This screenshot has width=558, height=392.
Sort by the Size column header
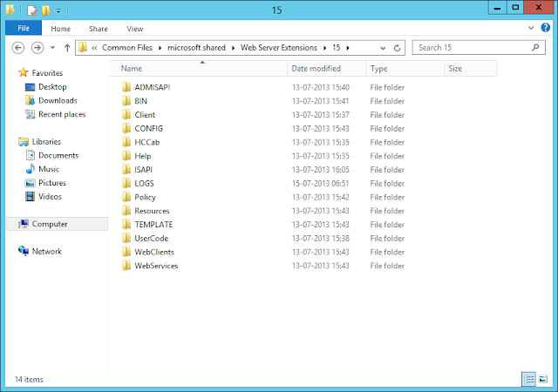tap(471, 69)
